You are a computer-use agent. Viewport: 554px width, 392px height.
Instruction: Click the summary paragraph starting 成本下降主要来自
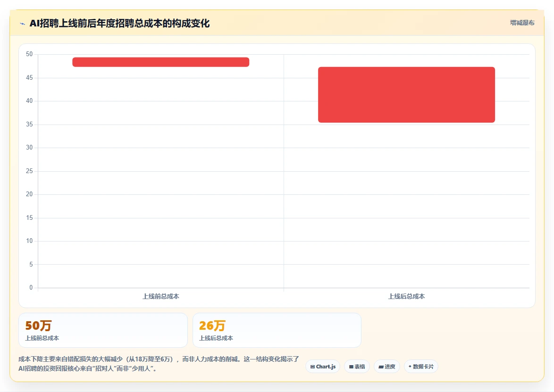coord(159,364)
